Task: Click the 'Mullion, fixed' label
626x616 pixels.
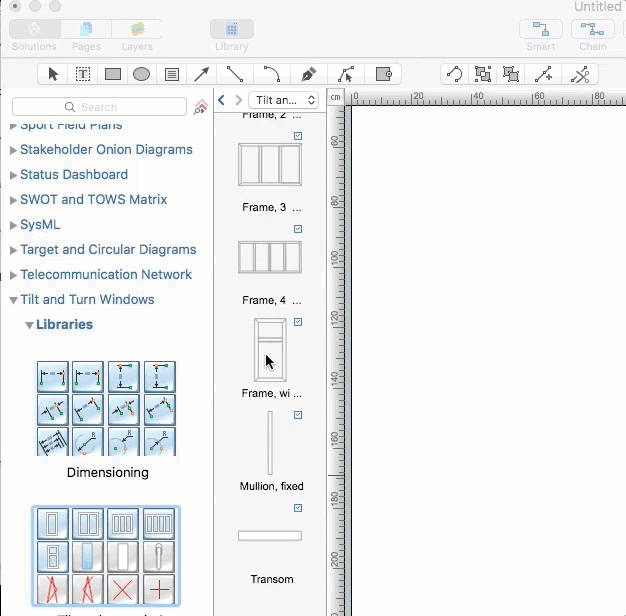Action: coord(271,486)
